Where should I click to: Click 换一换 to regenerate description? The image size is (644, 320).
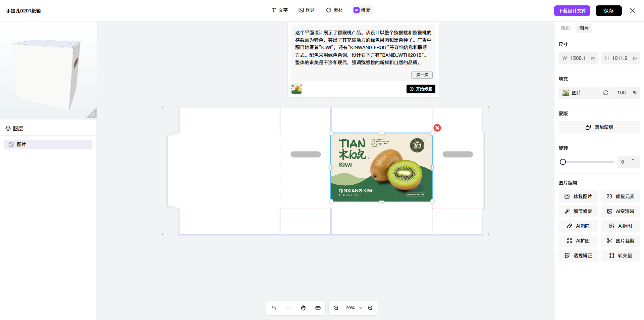422,75
